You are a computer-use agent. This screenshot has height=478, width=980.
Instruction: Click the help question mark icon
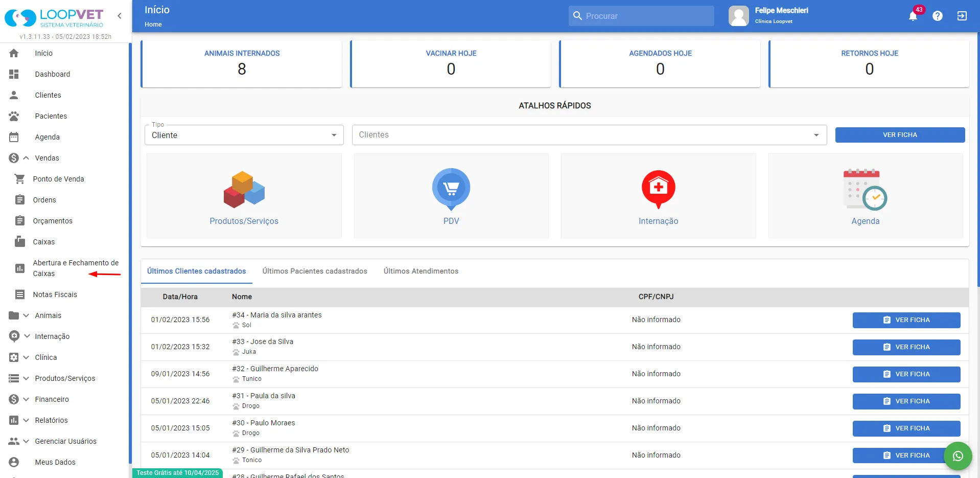[938, 16]
